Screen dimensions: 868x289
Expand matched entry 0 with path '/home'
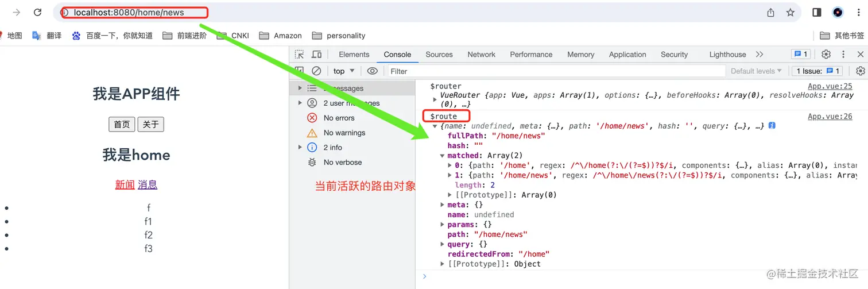click(x=449, y=165)
